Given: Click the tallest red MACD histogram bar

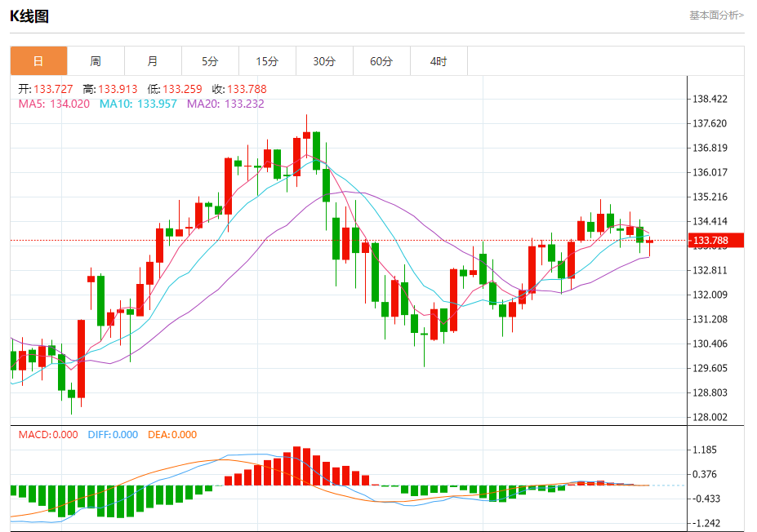Looking at the screenshot, I should click(x=297, y=466).
